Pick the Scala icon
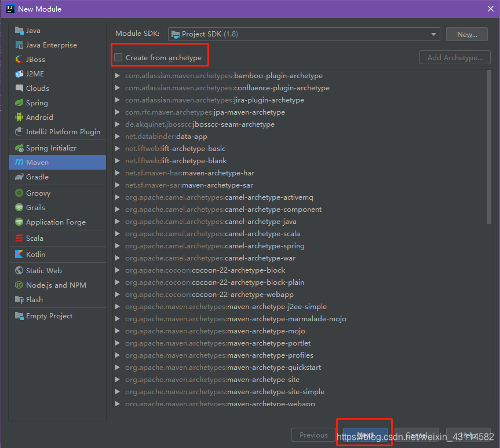This screenshot has width=500, height=448. pos(19,238)
